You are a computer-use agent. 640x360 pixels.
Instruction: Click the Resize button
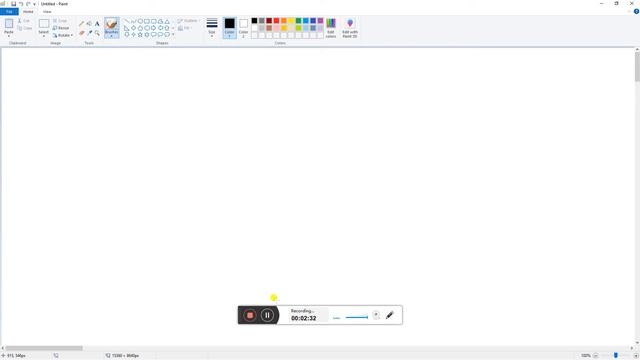click(61, 28)
